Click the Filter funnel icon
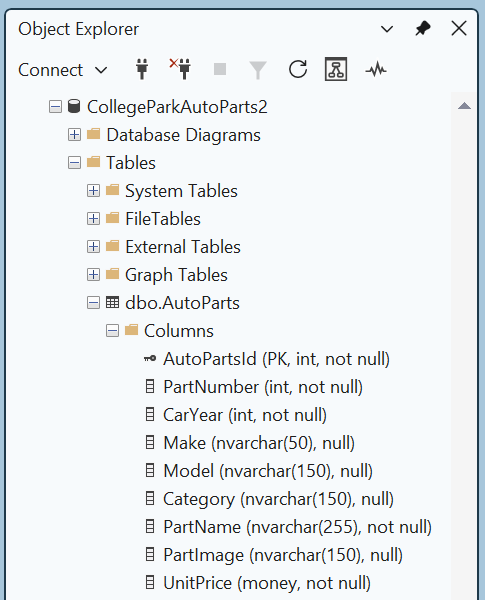The image size is (485, 600). click(x=258, y=70)
